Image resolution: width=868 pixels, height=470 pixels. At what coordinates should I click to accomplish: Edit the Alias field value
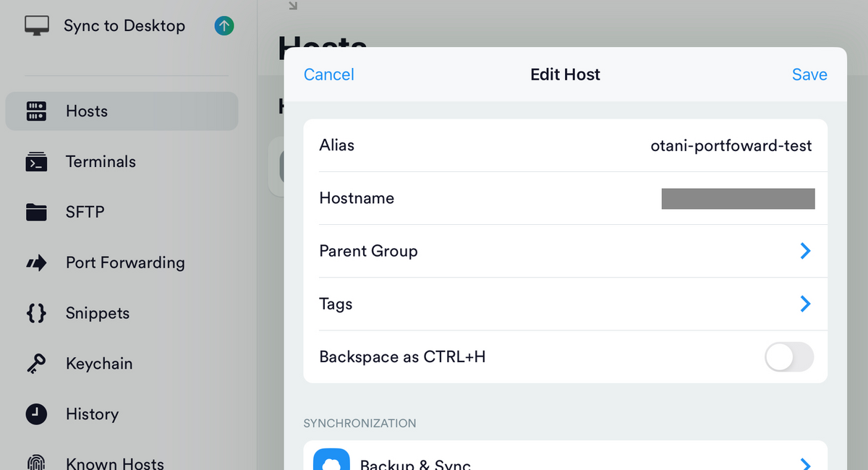point(732,145)
